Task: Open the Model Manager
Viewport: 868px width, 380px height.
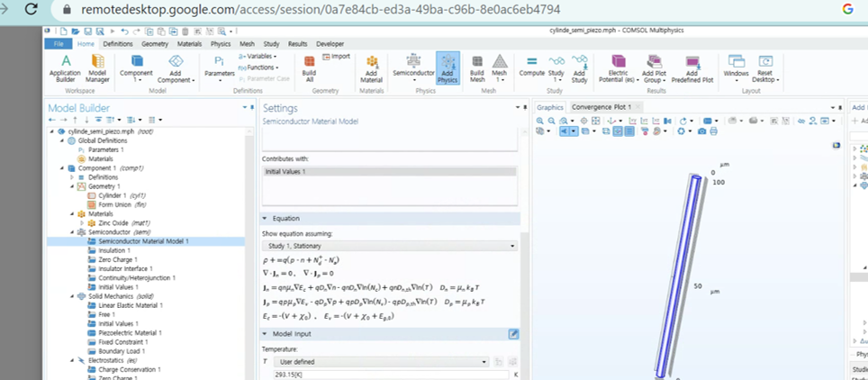Action: click(x=97, y=68)
